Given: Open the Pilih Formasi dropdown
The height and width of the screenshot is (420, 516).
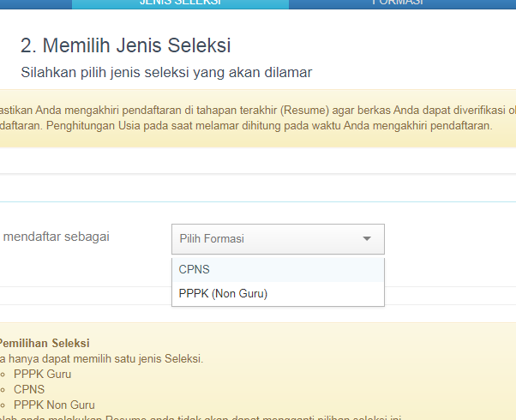Looking at the screenshot, I should pyautogui.click(x=278, y=239).
